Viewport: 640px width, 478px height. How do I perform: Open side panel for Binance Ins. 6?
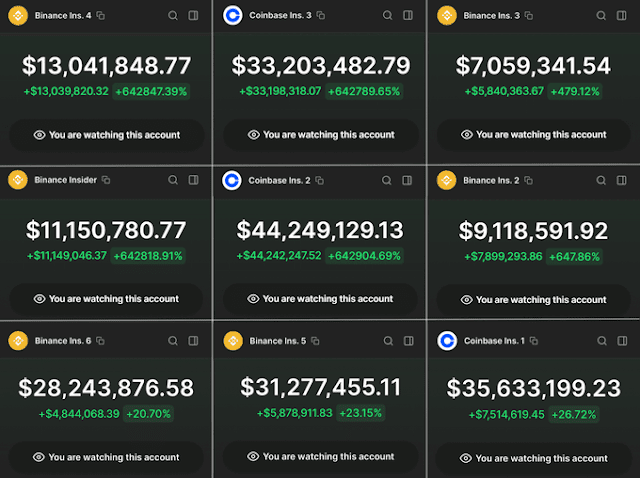[193, 341]
